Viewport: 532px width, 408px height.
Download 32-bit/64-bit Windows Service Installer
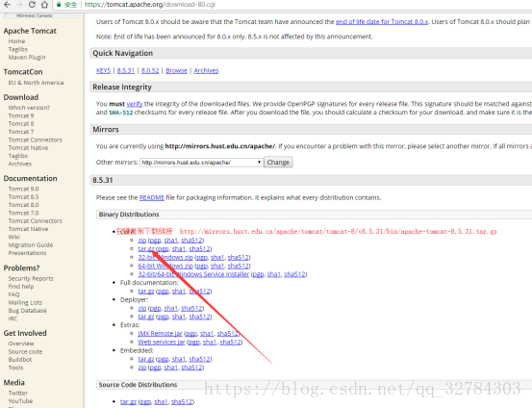point(193,274)
